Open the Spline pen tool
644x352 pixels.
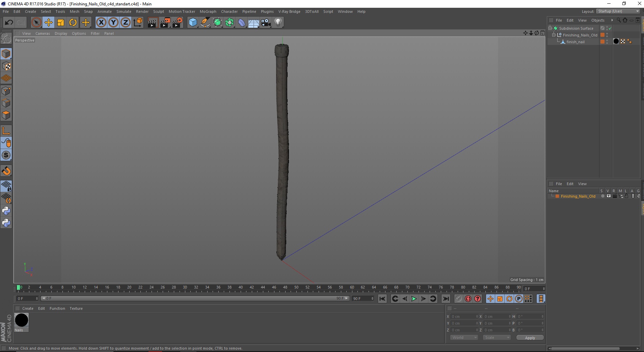coord(205,23)
